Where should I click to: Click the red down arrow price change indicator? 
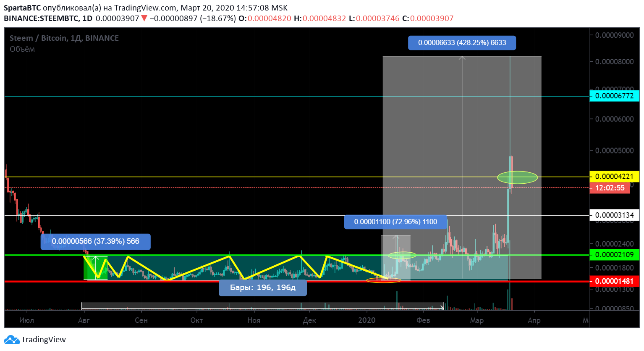[144, 18]
